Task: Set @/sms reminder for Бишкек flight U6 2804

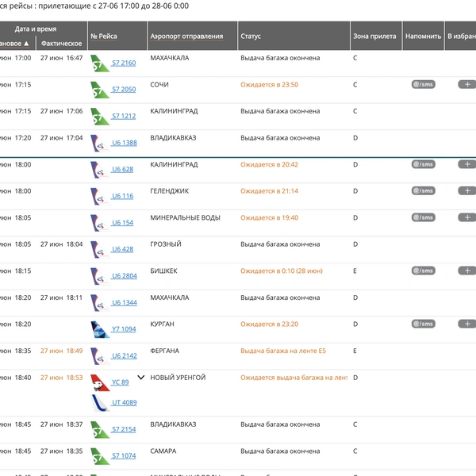Action: pos(423,271)
